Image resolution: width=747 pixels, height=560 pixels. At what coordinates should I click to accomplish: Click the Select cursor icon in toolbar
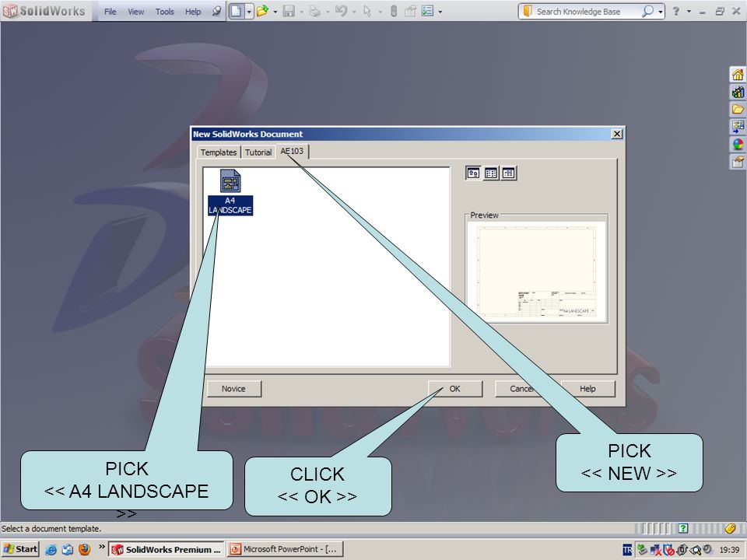pyautogui.click(x=366, y=11)
